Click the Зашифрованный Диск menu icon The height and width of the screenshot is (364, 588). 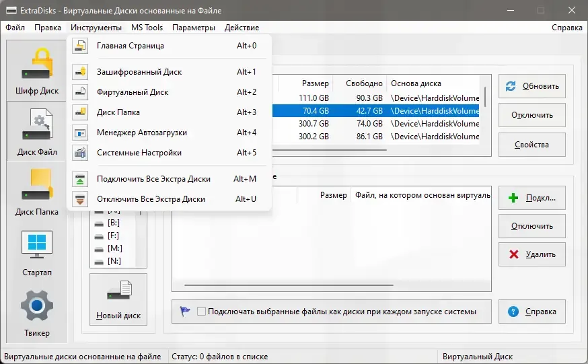[80, 72]
